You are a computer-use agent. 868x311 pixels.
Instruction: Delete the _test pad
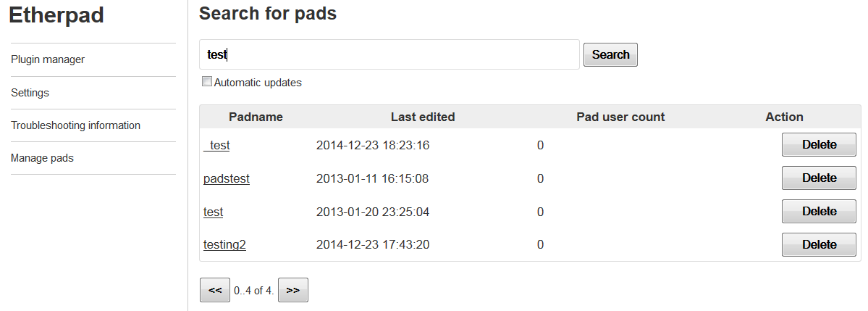(819, 145)
